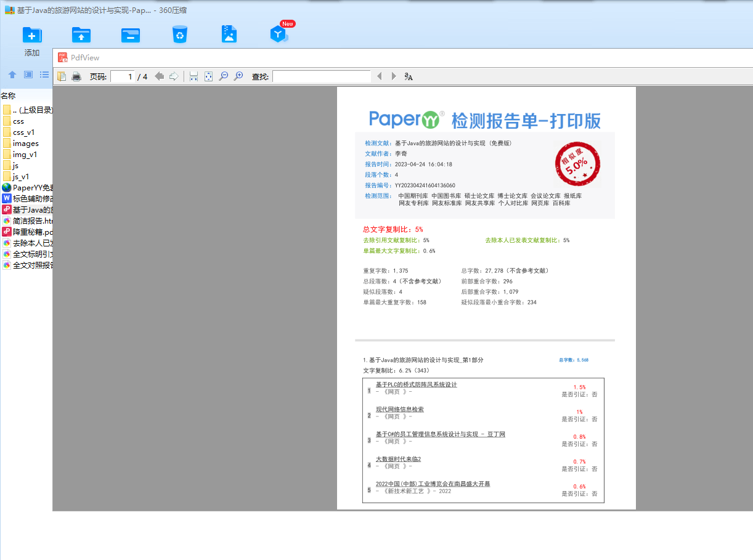Switch to the list view mode button
The width and height of the screenshot is (753, 560).
tap(44, 75)
